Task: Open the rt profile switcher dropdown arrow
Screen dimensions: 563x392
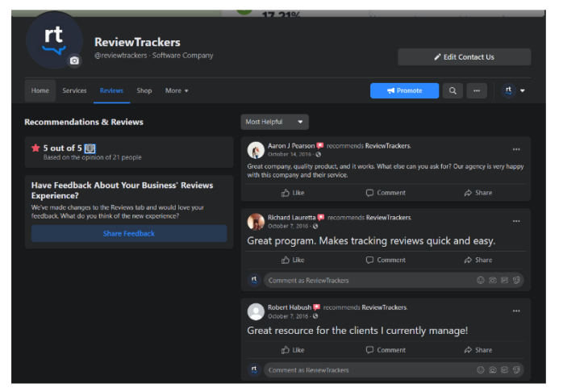Action: [x=523, y=91]
